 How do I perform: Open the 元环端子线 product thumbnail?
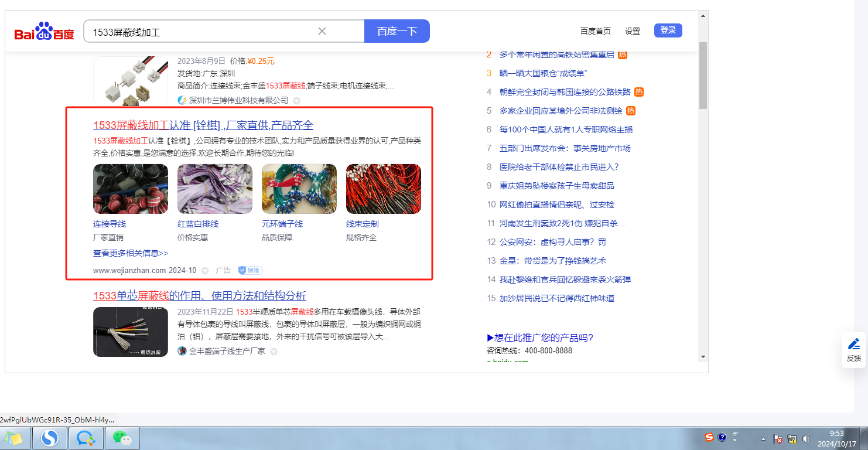[299, 189]
